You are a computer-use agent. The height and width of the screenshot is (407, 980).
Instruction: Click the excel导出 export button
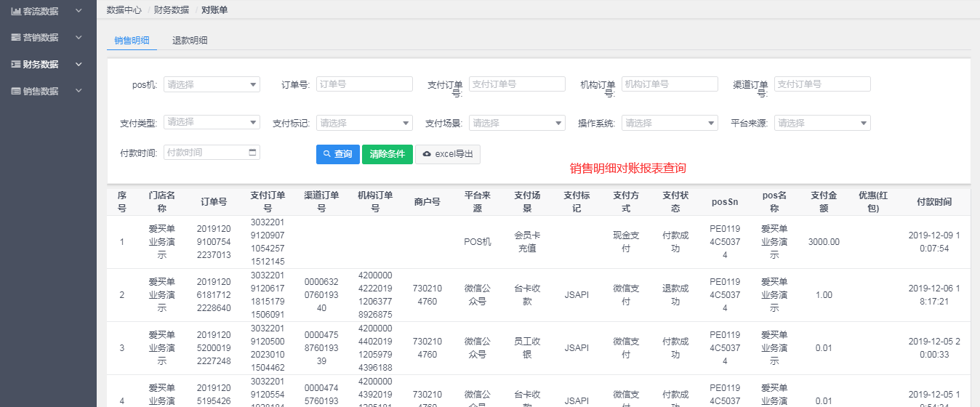pos(448,154)
